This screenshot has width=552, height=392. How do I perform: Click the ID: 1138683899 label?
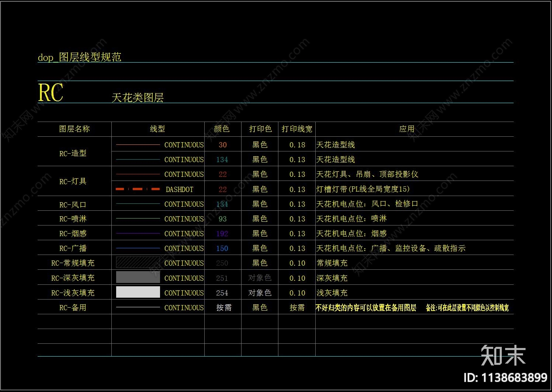coord(505,378)
